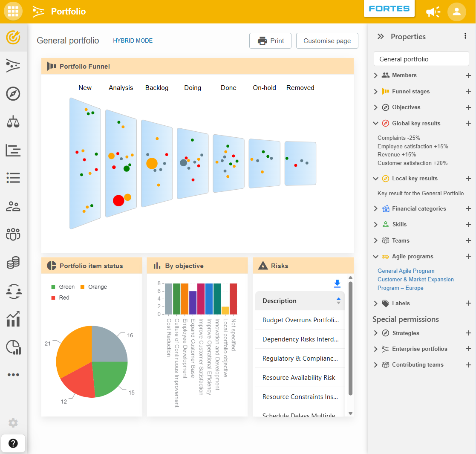The image size is (476, 454).
Task: Click the Risks panel vertical scrollbar
Action: tap(350, 338)
